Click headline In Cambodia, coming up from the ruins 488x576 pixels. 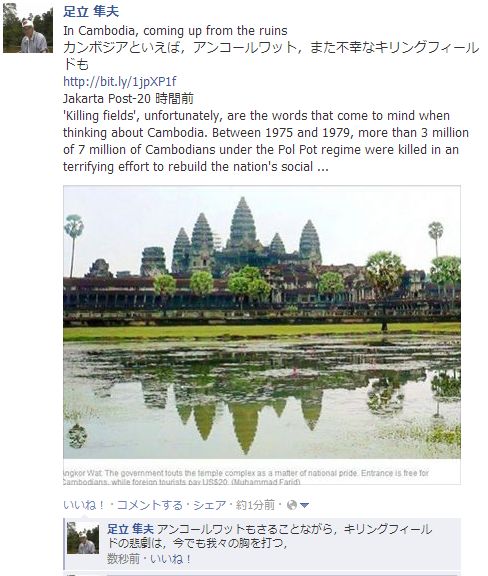tap(175, 30)
